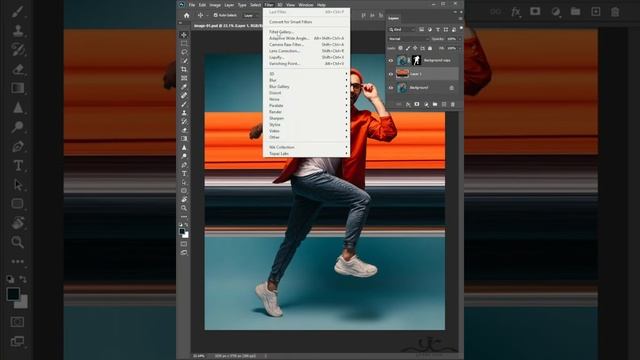This screenshot has width=640, height=360.
Task: Click the add layer mask button in the Layers panel
Action: tap(417, 104)
